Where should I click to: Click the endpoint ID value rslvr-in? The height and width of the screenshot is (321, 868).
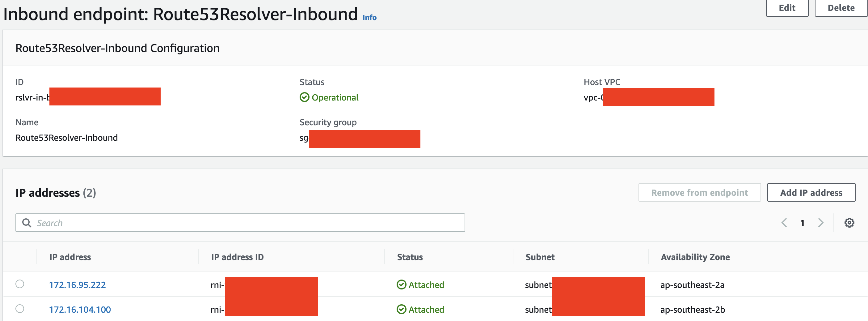[32, 97]
